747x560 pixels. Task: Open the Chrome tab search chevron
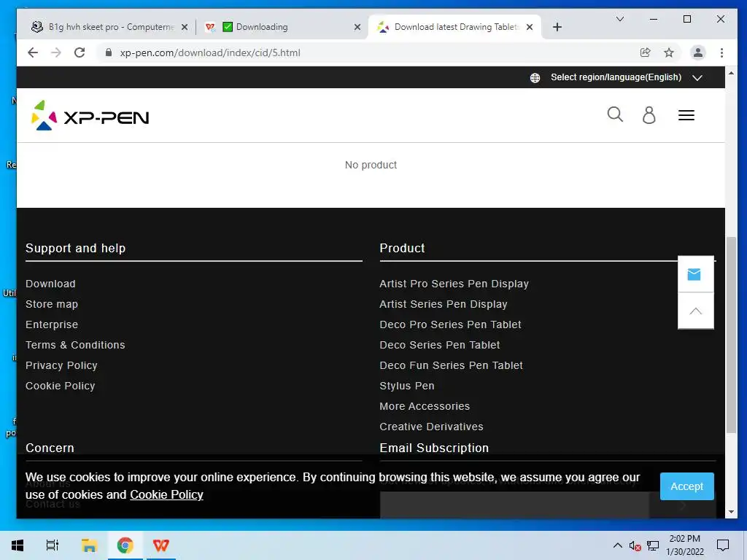(x=620, y=19)
